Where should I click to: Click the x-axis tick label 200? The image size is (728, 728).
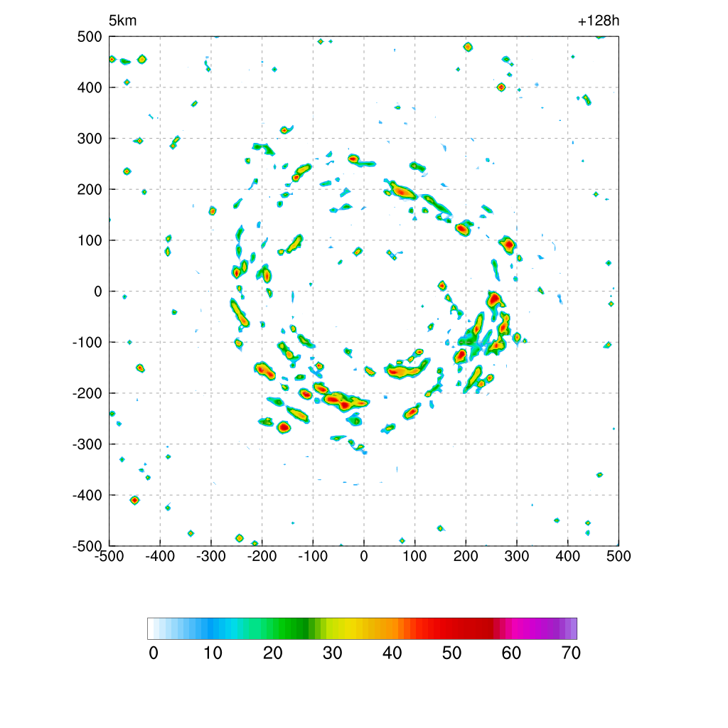point(466,556)
